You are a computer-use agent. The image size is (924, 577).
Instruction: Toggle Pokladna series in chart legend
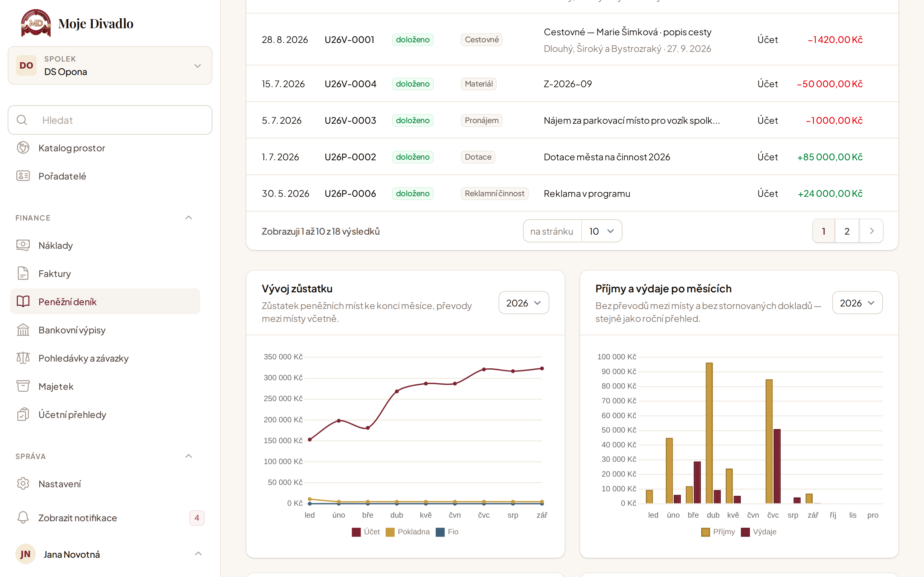(408, 532)
